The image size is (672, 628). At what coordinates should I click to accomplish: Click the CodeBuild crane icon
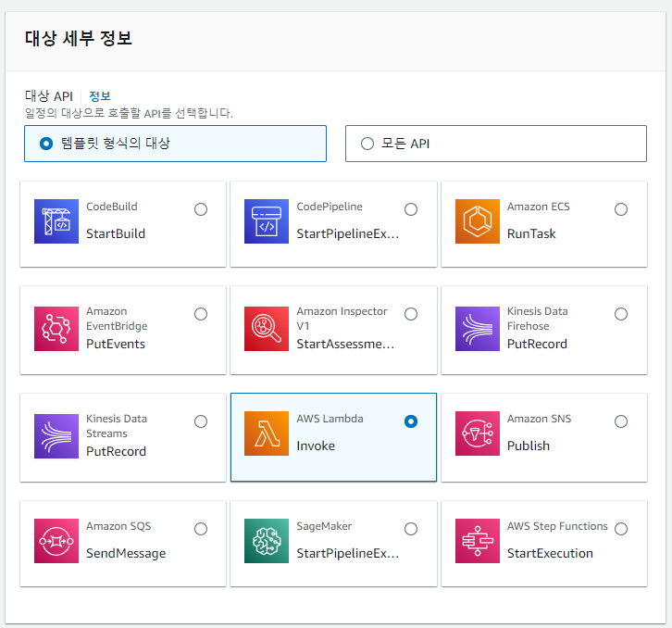coord(56,221)
